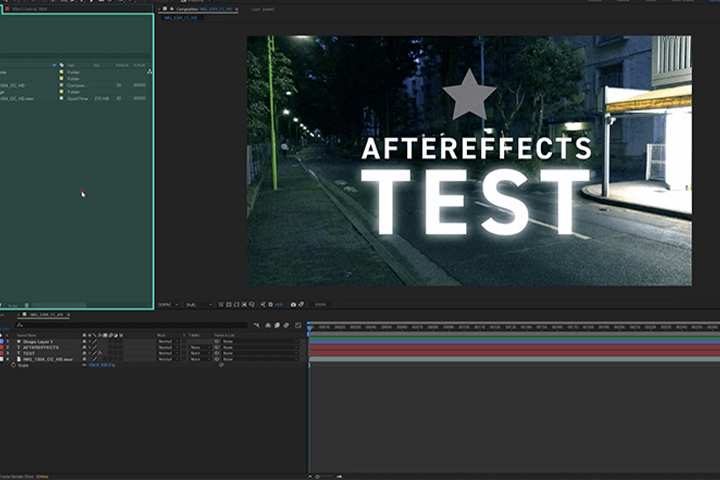The height and width of the screenshot is (480, 720).
Task: Open the Layer (none) viewer tab
Action: (263, 9)
